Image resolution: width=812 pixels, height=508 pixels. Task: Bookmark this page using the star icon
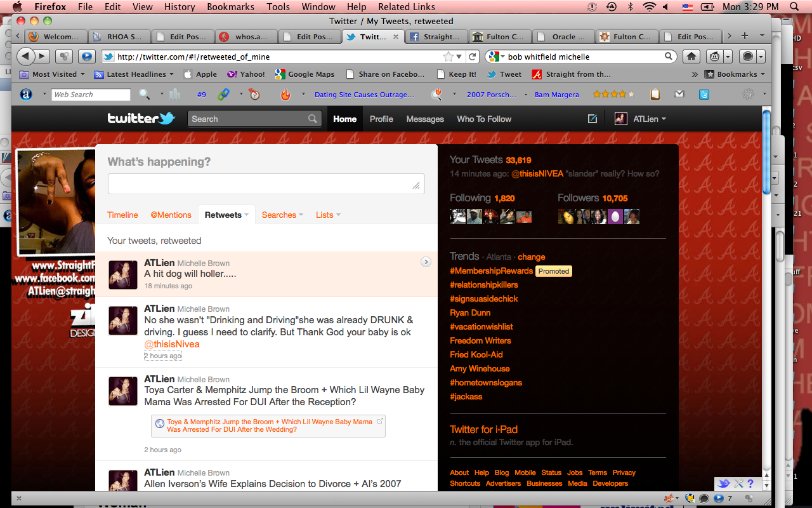pyautogui.click(x=449, y=57)
